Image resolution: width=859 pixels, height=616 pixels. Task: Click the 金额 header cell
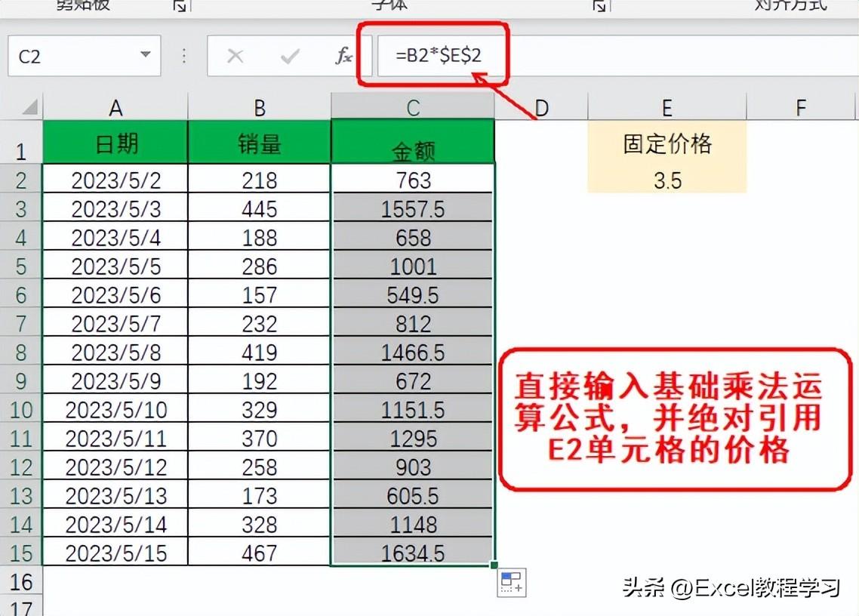click(413, 142)
